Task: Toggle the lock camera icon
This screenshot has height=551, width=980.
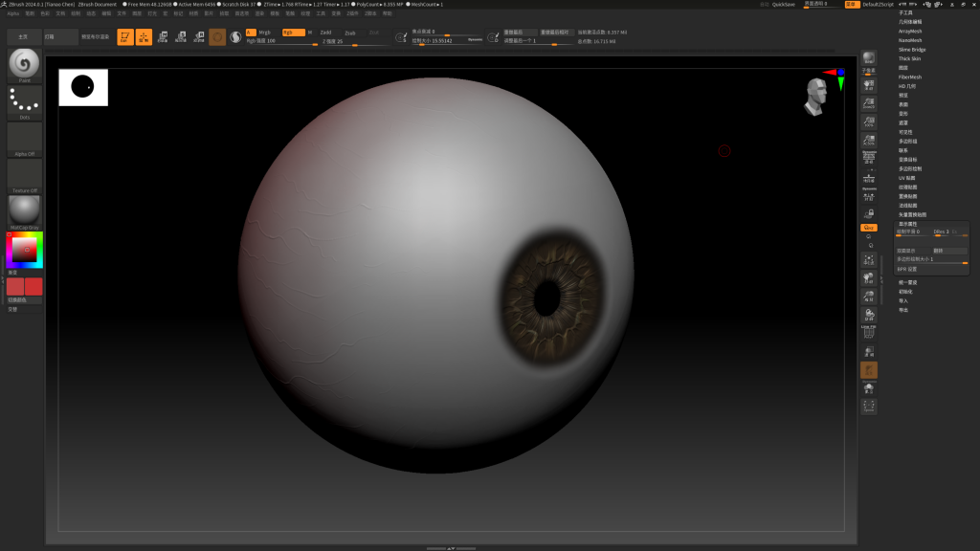Action: [x=869, y=213]
